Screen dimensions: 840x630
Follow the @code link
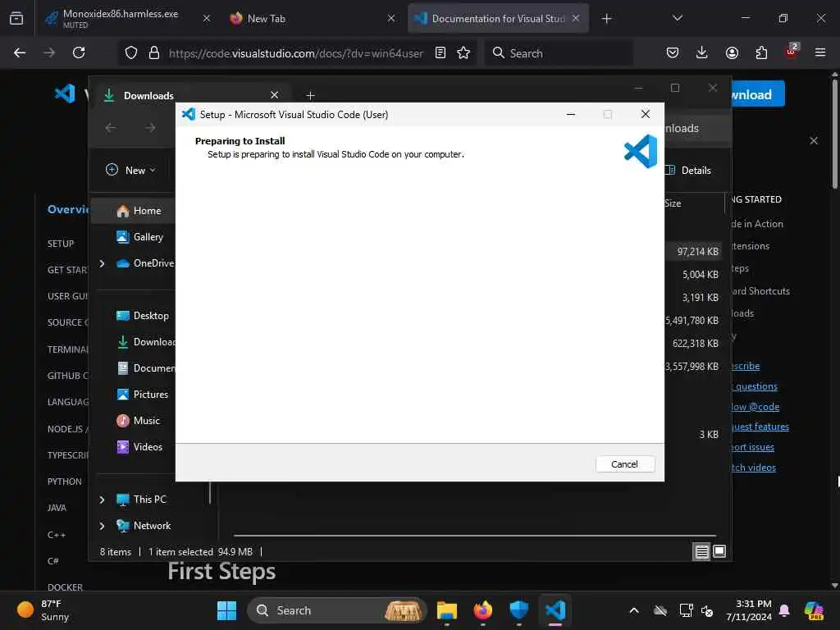(x=756, y=407)
